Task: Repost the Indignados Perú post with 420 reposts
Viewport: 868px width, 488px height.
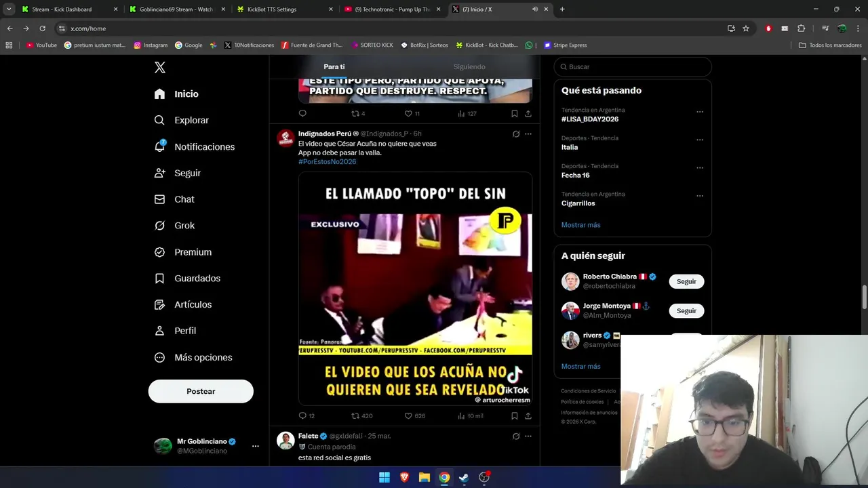Action: (355, 415)
